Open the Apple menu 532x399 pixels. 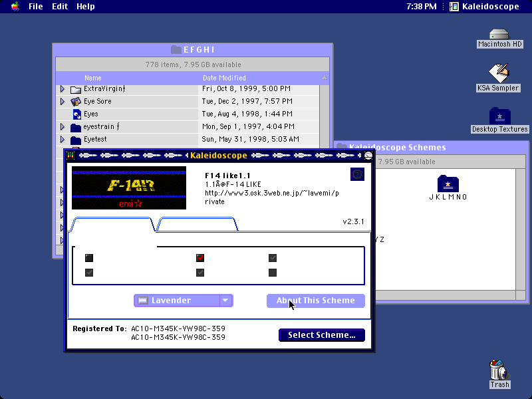click(15, 7)
